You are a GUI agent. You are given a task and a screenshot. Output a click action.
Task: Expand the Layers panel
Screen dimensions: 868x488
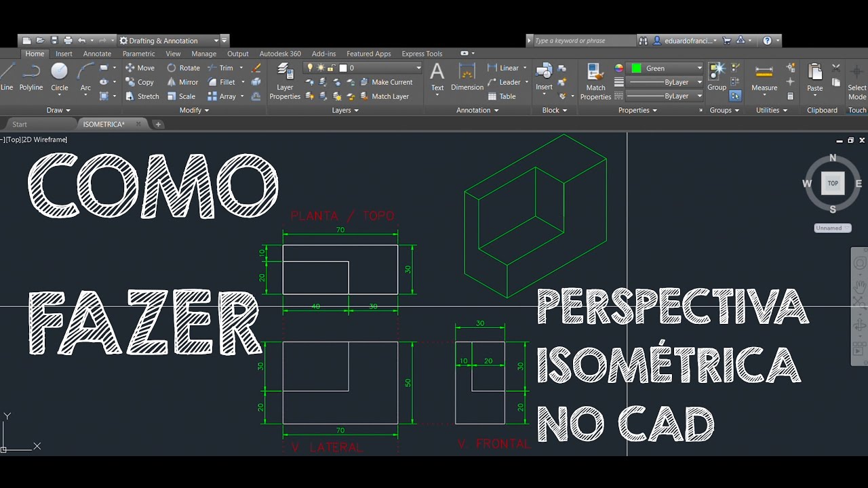346,110
